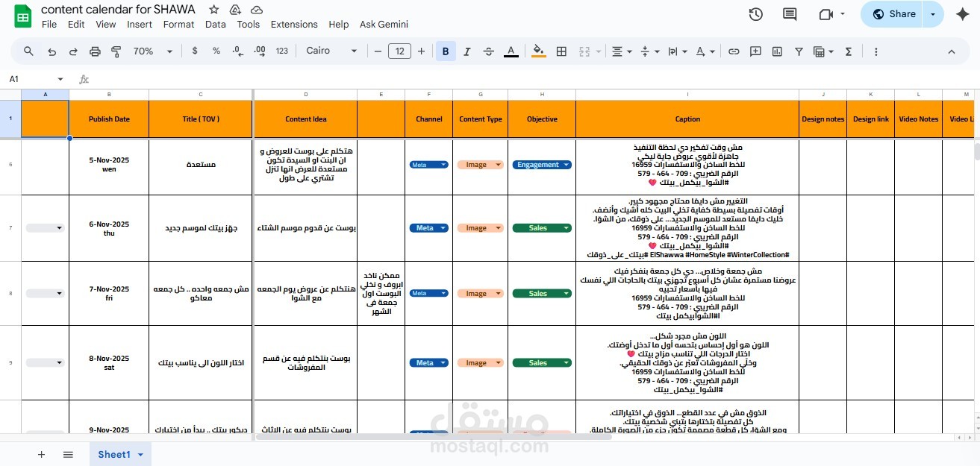Insert a chart
Viewport: 980px width, 466px height.
pyautogui.click(x=777, y=51)
